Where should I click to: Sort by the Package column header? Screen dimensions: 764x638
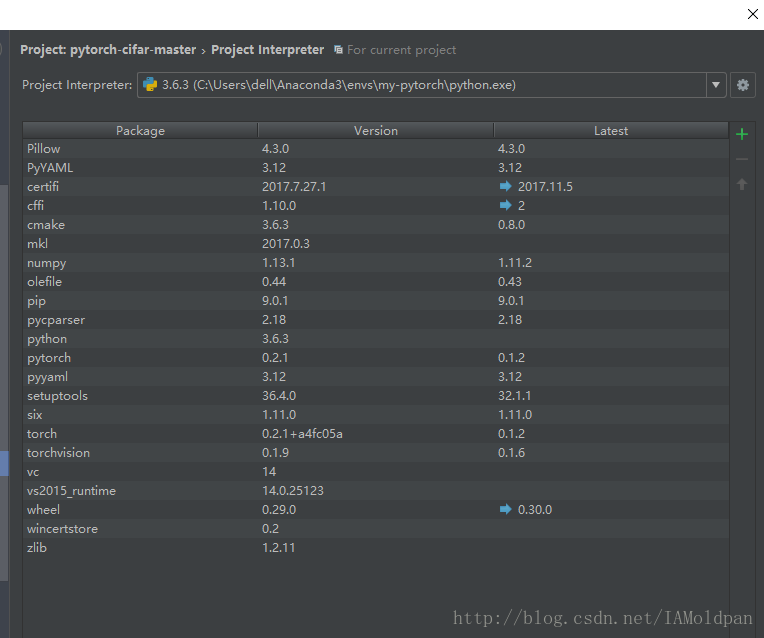click(140, 131)
